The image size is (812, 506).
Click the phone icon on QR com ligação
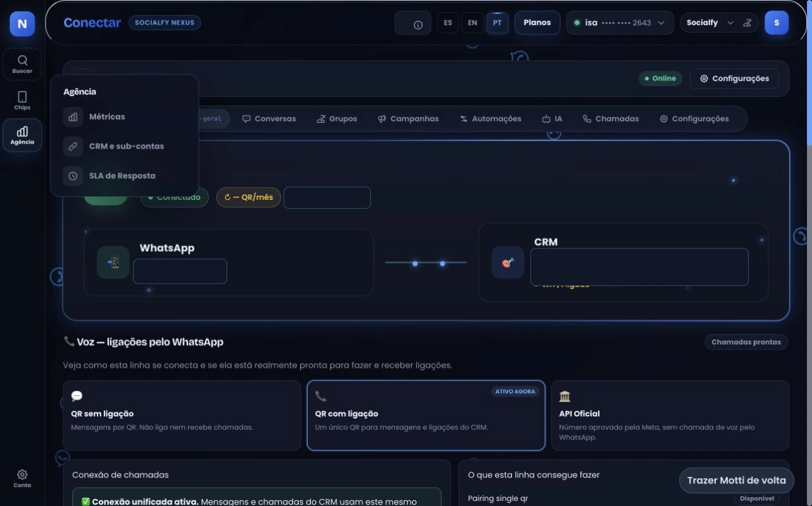point(321,397)
